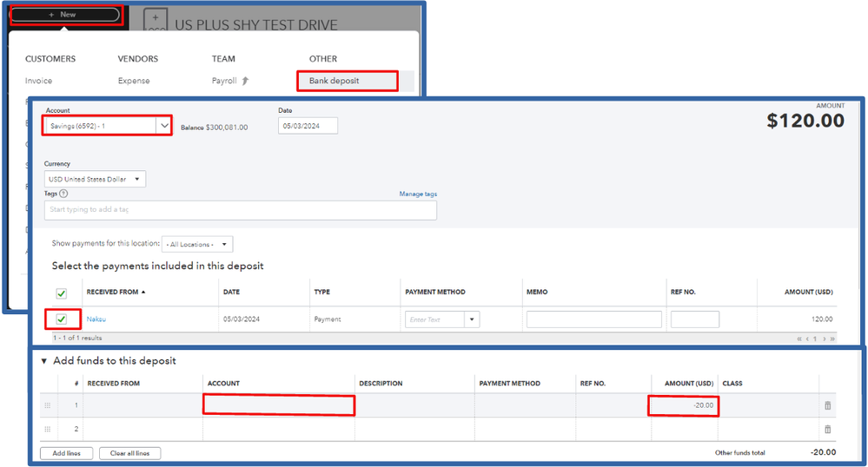The image size is (868, 467).
Task: Click the drag handle of line 1
Action: [48, 405]
